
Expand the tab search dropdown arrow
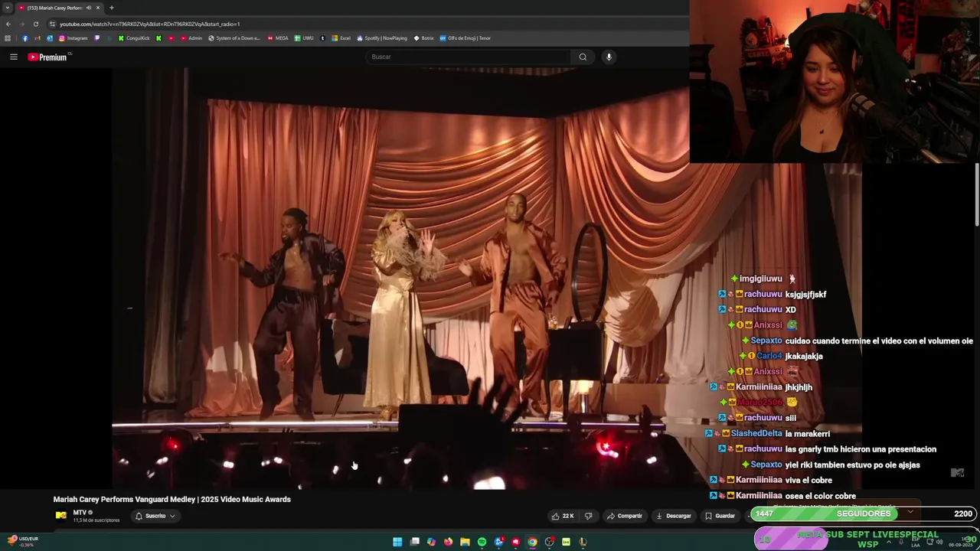click(8, 8)
